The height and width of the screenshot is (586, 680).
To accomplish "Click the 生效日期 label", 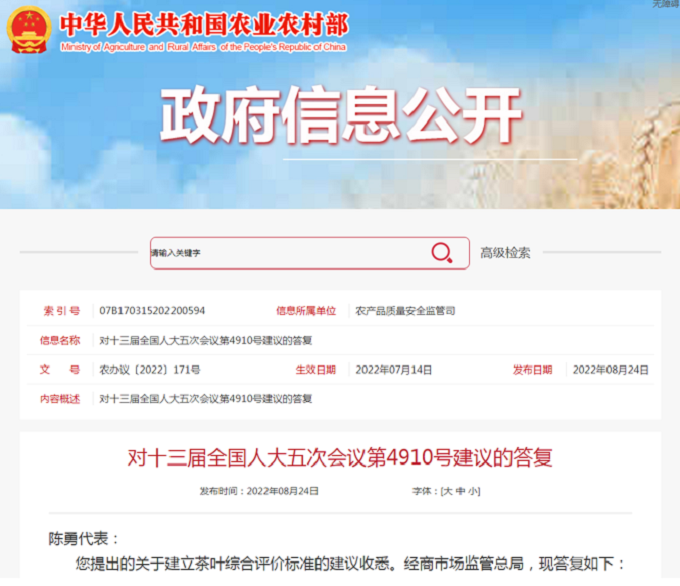I will pos(316,370).
